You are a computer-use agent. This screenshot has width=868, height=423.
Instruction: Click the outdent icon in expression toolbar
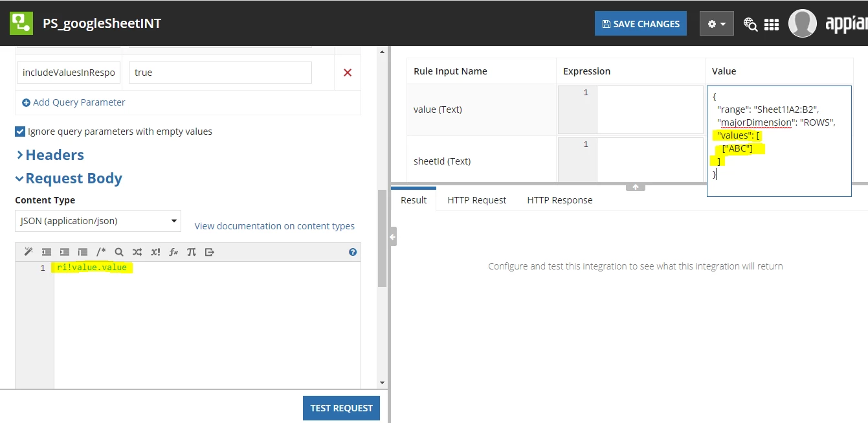click(47, 252)
